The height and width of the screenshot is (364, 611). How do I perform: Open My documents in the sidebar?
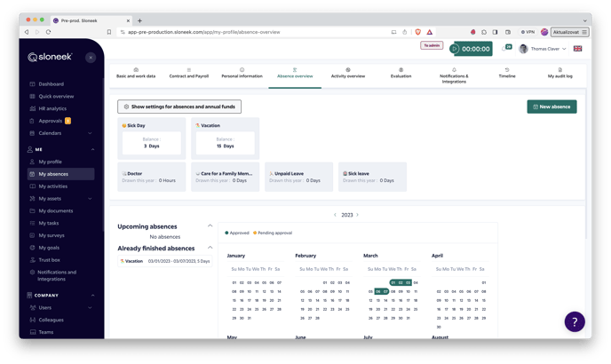(x=56, y=210)
